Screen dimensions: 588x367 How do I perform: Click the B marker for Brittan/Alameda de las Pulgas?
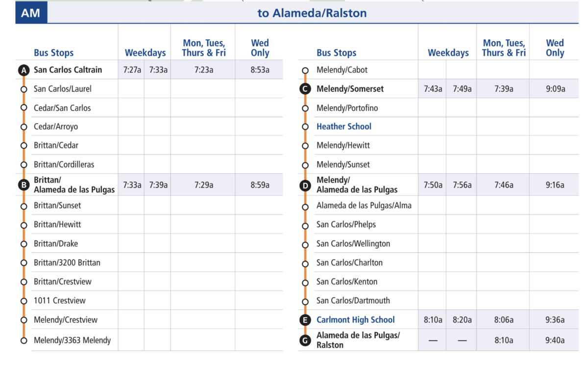[24, 185]
